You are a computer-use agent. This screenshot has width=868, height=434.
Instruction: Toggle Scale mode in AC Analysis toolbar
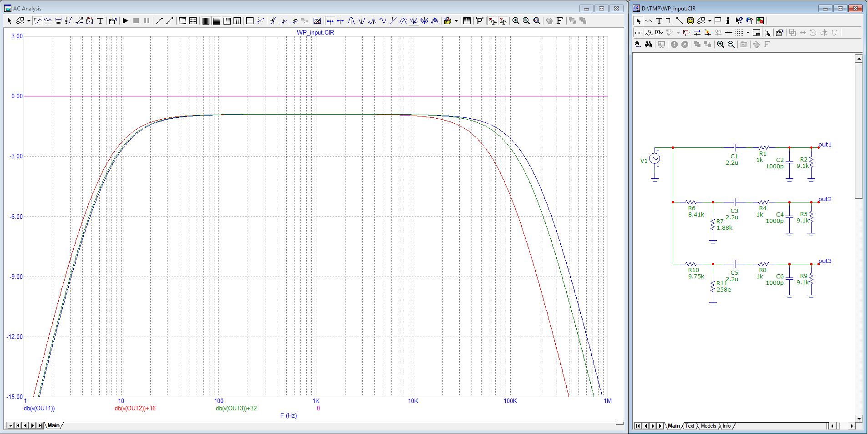coord(37,20)
